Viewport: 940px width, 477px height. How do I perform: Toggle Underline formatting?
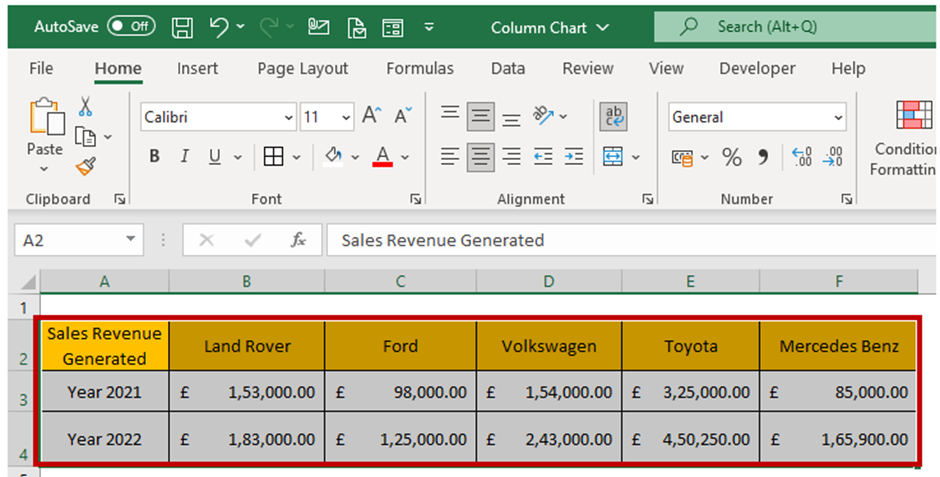[x=215, y=157]
